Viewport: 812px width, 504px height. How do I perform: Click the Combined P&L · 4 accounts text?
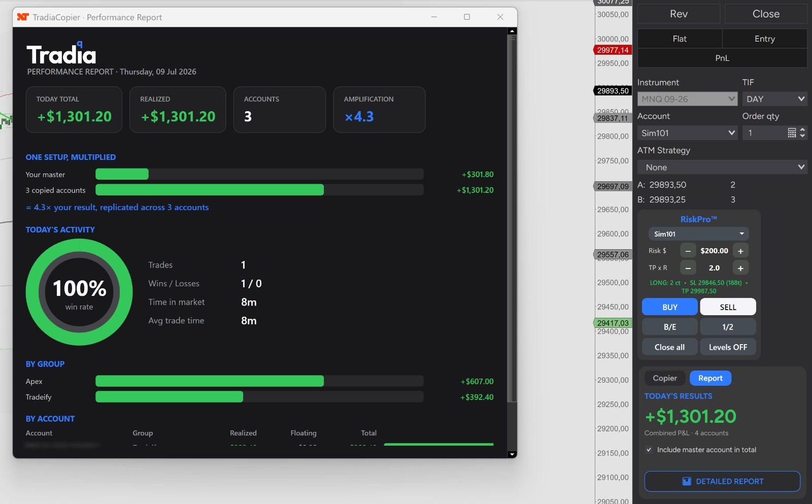[686, 433]
